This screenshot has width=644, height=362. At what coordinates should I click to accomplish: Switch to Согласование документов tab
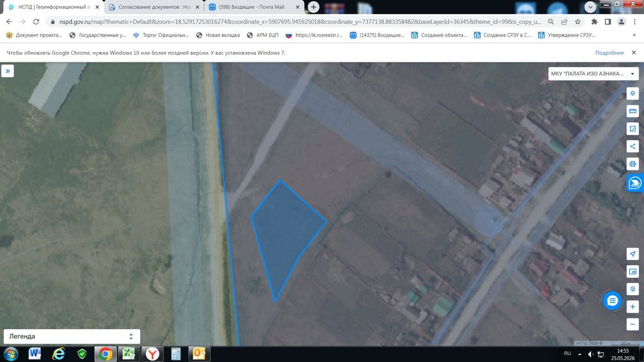154,7
